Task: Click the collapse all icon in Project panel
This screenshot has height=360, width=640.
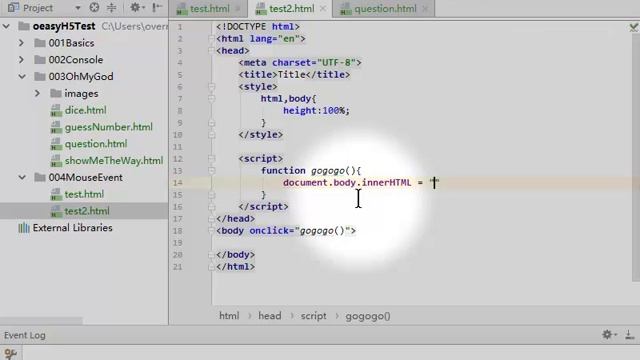Action: (111, 7)
